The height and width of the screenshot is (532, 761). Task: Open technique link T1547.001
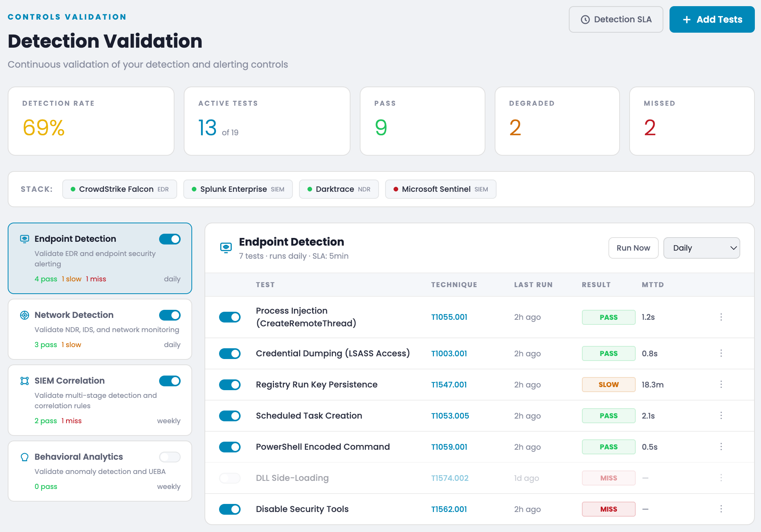(x=449, y=385)
